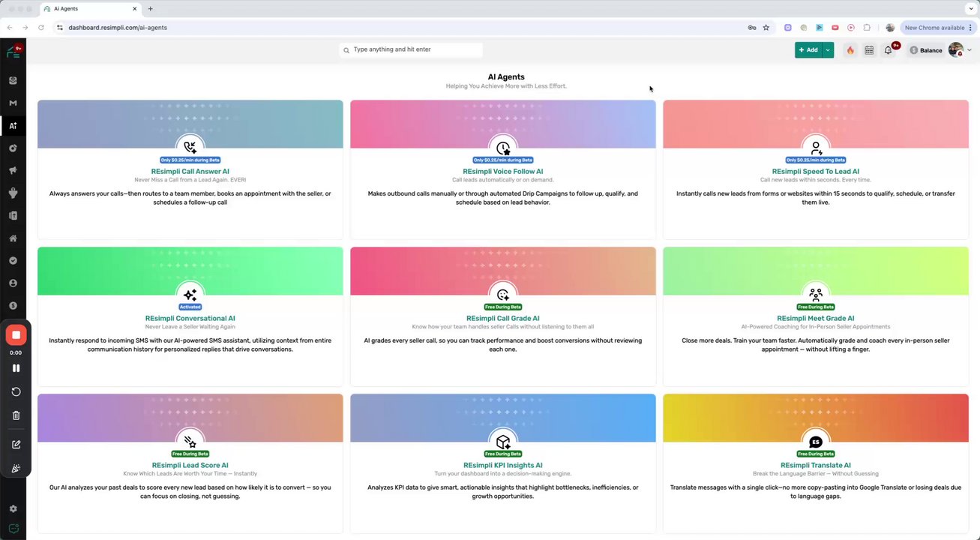Click the RESimpli Speed To Lead AI person icon
Image resolution: width=980 pixels, height=540 pixels.
coord(816,148)
